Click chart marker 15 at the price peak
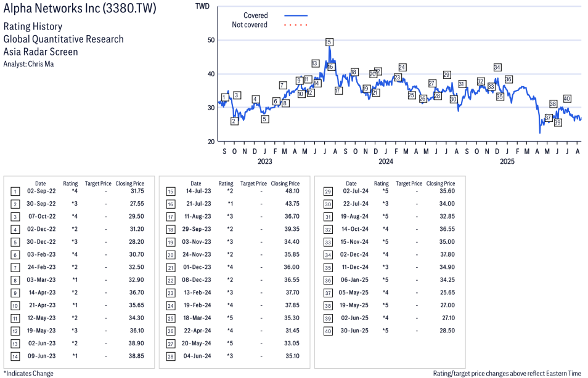 point(329,42)
